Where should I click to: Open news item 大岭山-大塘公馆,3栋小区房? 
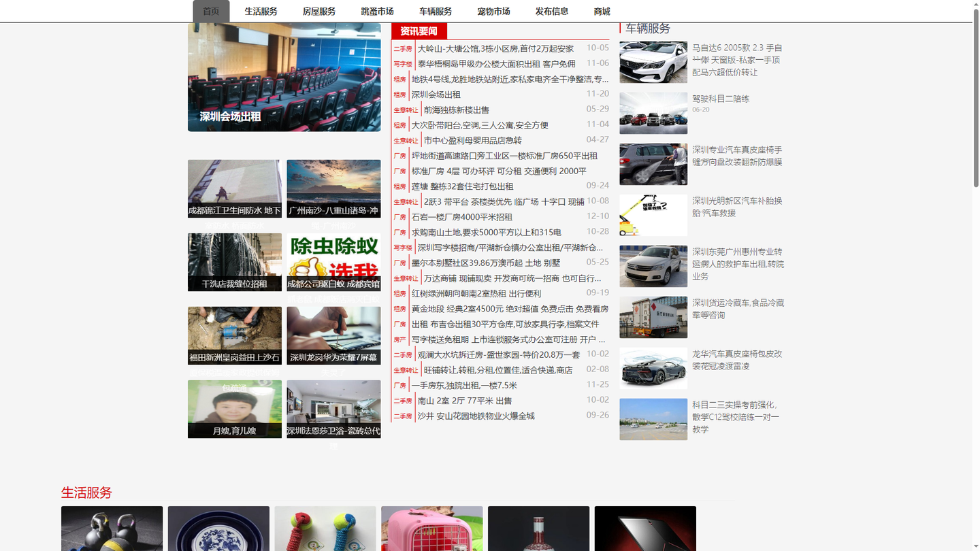495,48
